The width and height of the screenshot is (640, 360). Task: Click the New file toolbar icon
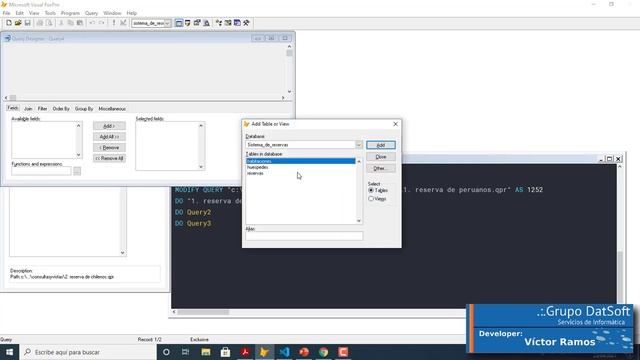point(9,23)
